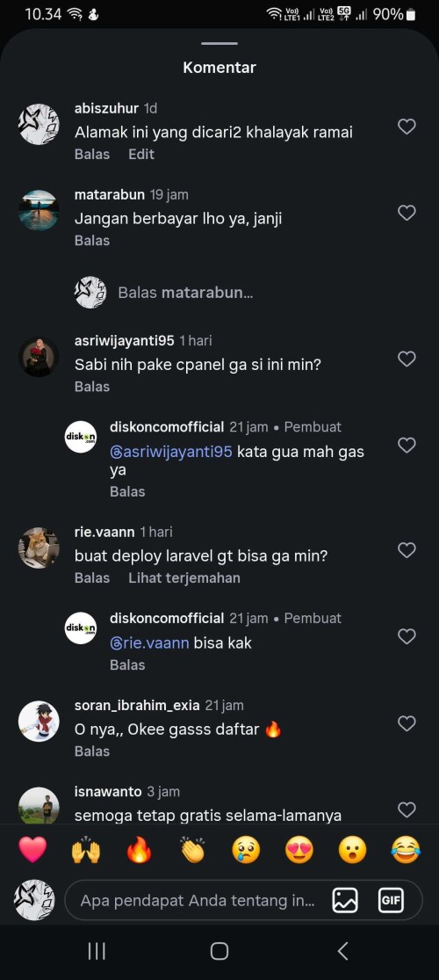Like asriwijayanti95's comment with the heart icon
The image size is (439, 980).
click(x=407, y=359)
